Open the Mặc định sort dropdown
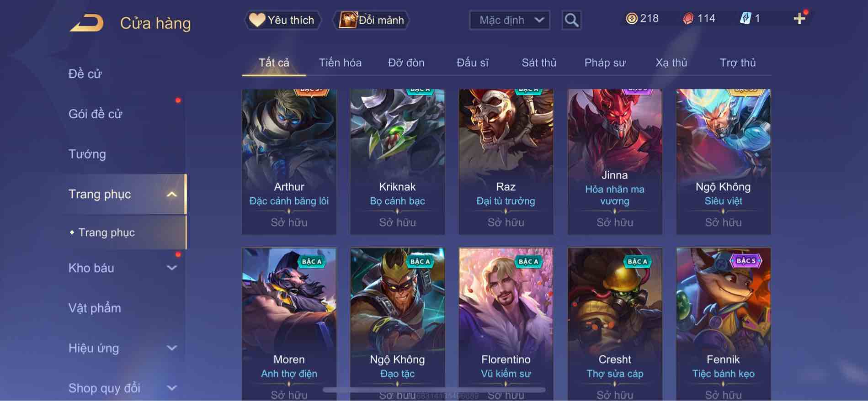This screenshot has width=868, height=401. click(510, 20)
